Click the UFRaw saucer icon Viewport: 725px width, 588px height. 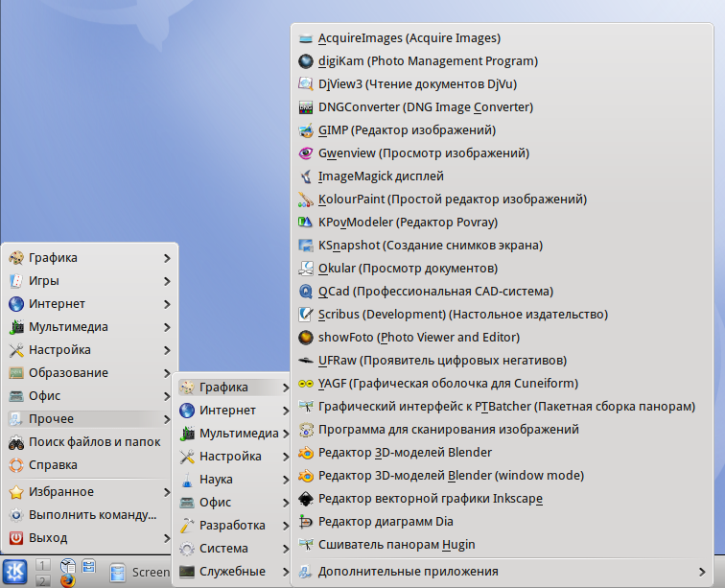(x=306, y=361)
